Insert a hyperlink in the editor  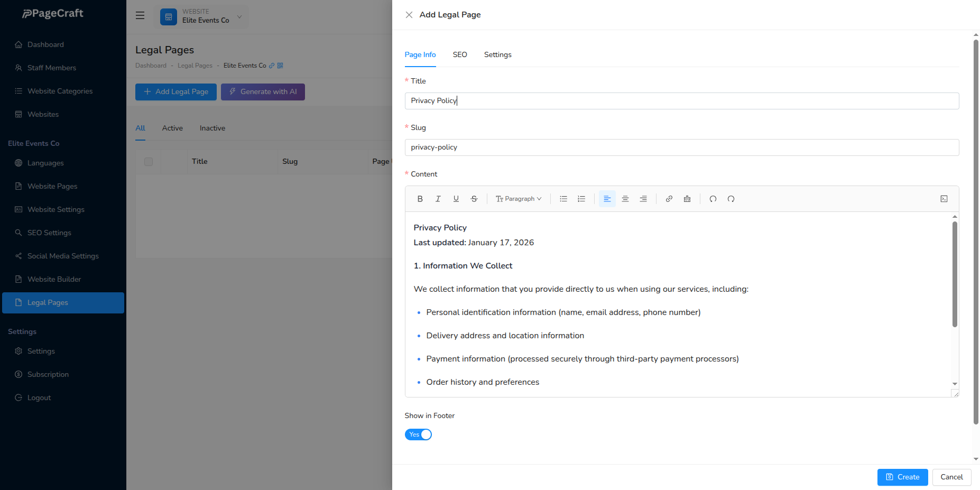(x=669, y=199)
